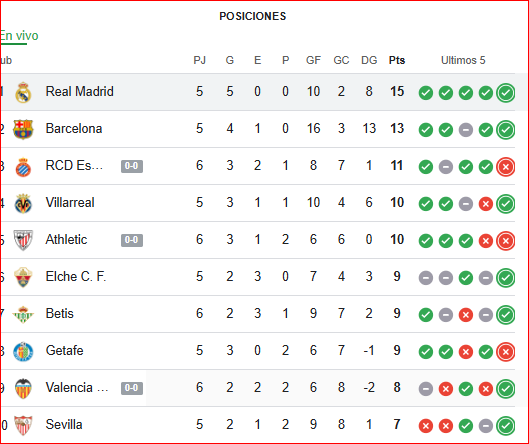The width and height of the screenshot is (529, 444).
Task: Click the RCD Espanyol crest icon
Action: coord(23,167)
